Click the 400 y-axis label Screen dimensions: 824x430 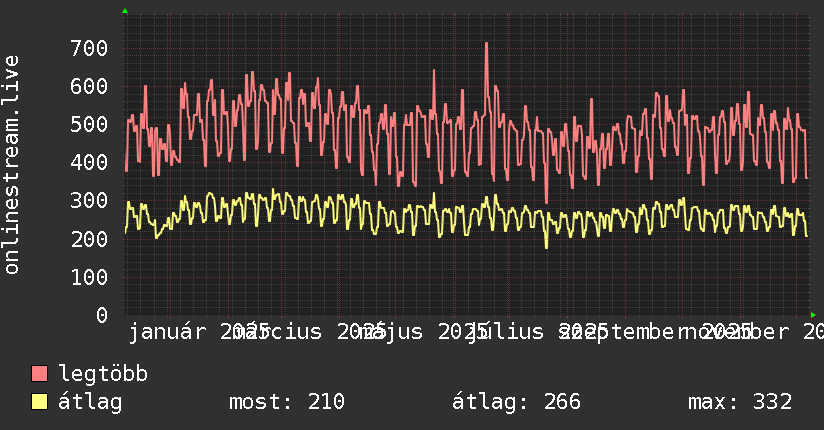click(x=89, y=162)
